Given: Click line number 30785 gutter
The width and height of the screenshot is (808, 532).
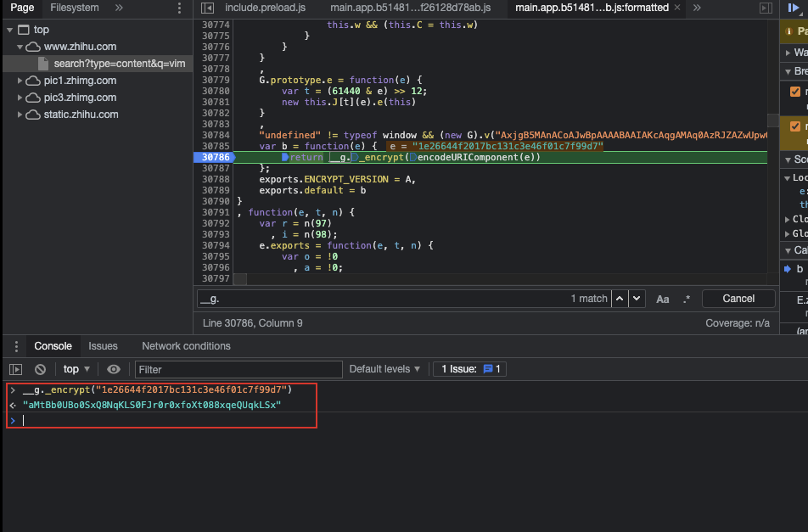Looking at the screenshot, I should (x=216, y=146).
